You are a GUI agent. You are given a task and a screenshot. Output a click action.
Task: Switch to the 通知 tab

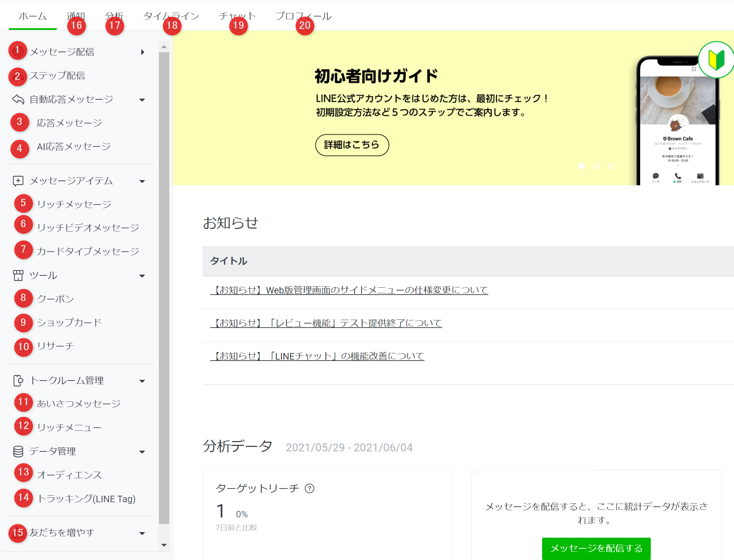tap(76, 16)
